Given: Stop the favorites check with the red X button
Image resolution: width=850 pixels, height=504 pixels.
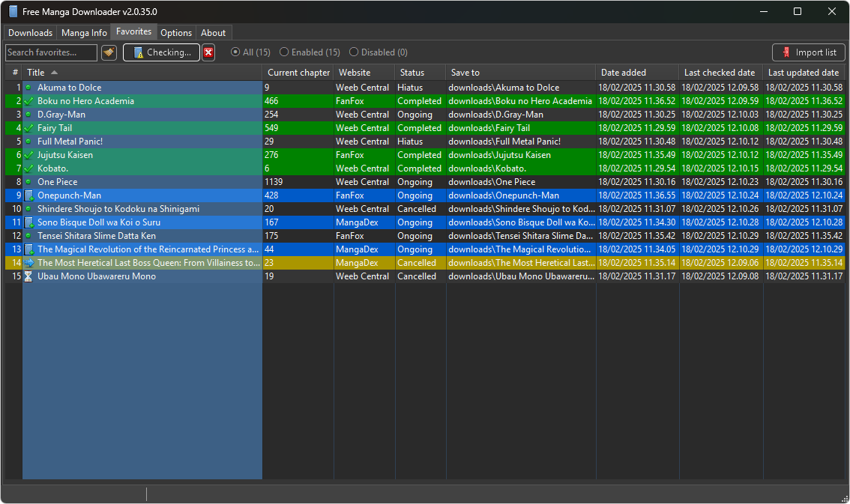Looking at the screenshot, I should click(208, 52).
